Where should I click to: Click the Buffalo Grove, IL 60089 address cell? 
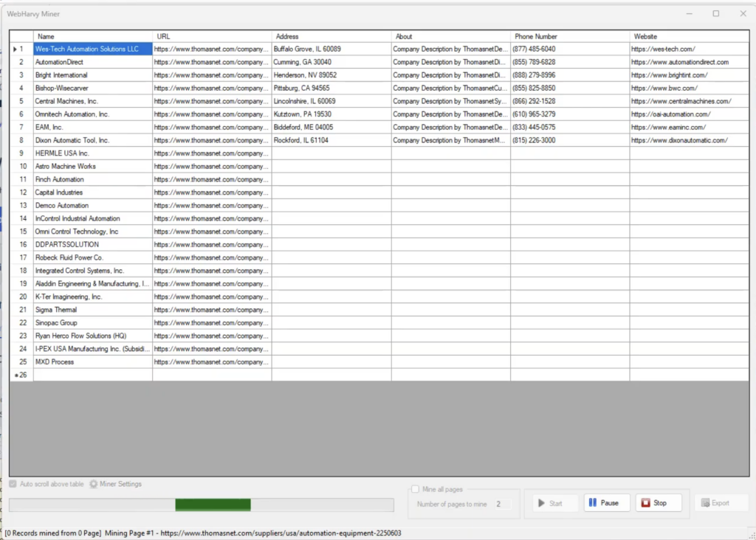[x=331, y=49]
